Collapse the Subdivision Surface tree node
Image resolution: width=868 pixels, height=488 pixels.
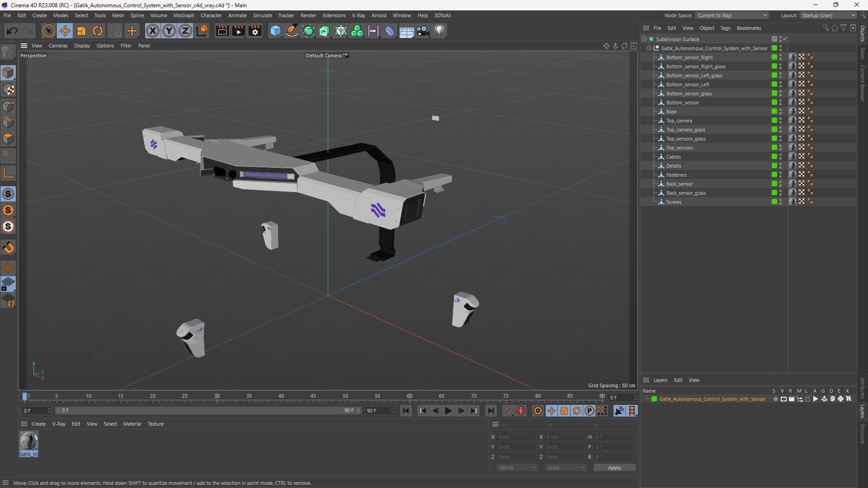pyautogui.click(x=644, y=39)
